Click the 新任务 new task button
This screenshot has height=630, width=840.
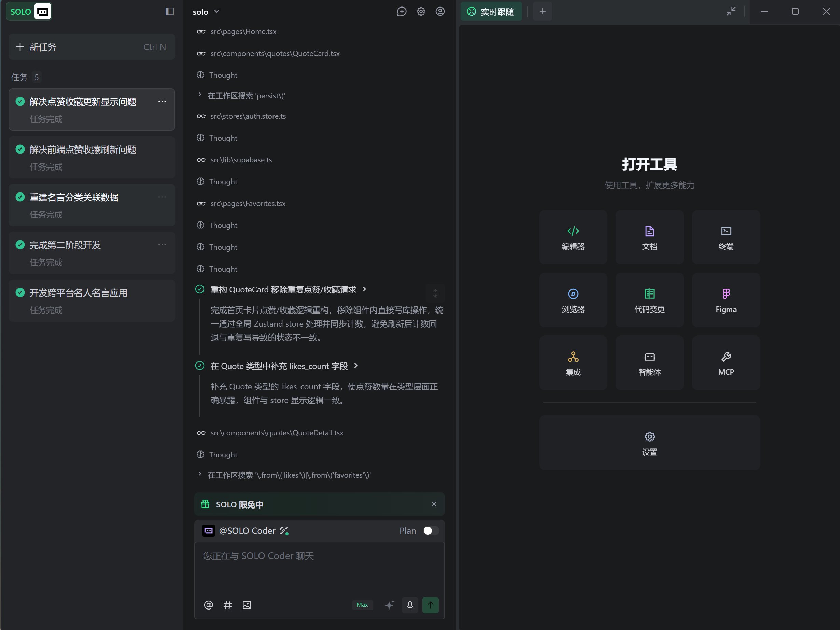(92, 47)
